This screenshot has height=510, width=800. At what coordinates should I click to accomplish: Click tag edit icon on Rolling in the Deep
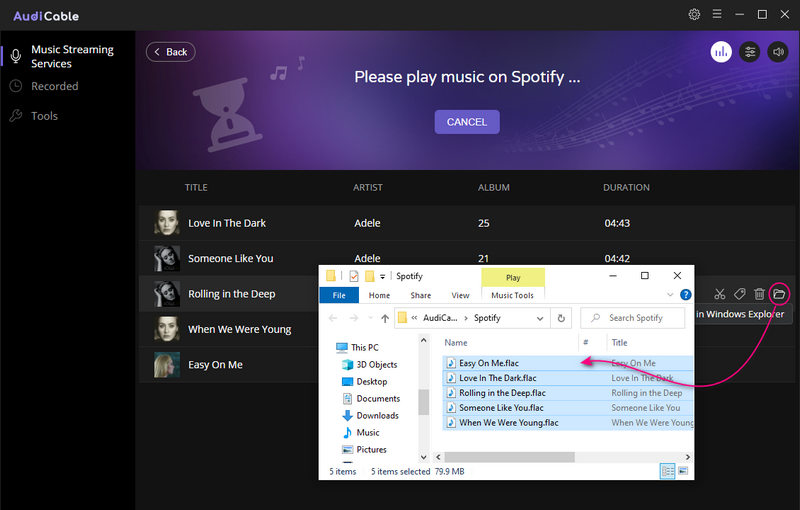tap(739, 294)
